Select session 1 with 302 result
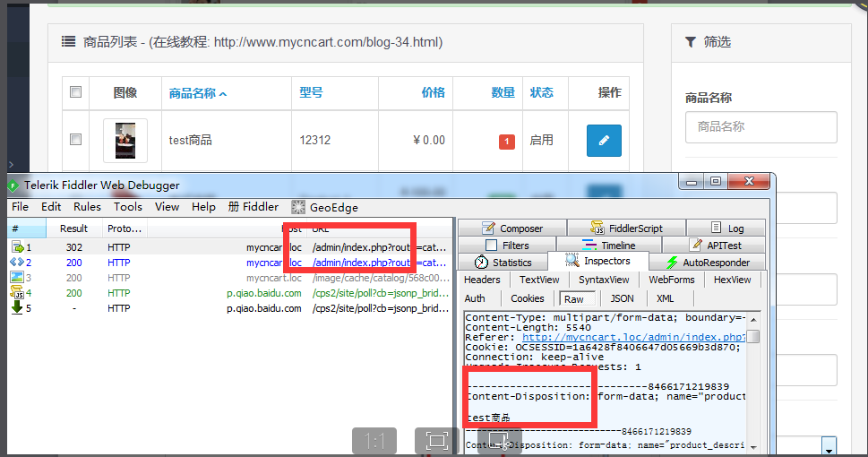This screenshot has height=457, width=868. point(229,247)
